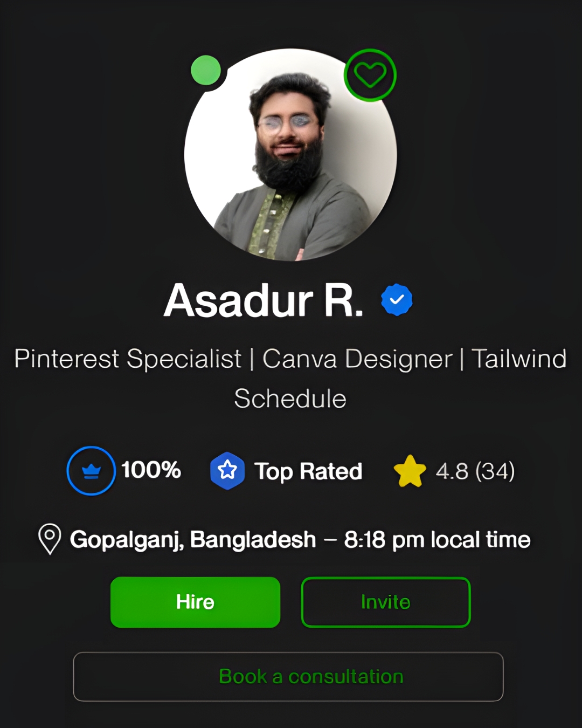582x728 pixels.
Task: Click the Gopalganj, Bangladesh location text
Action: click(193, 539)
